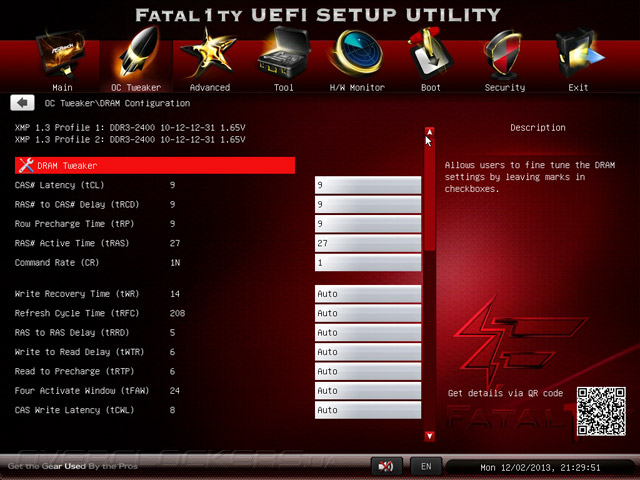Viewport: 640px width, 480px height.
Task: Edit the RAS# to CAS# Delay field
Action: click(x=368, y=204)
